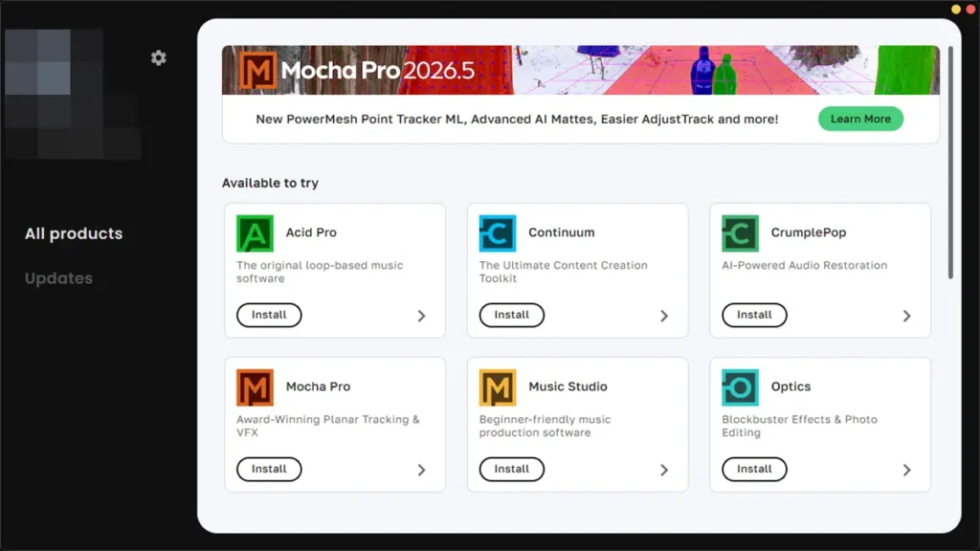Click the CrumplePop product title
The width and height of the screenshot is (980, 551).
(x=808, y=232)
